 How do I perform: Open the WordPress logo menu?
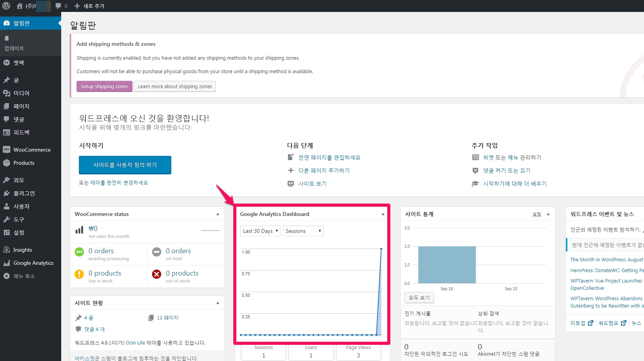(x=6, y=6)
